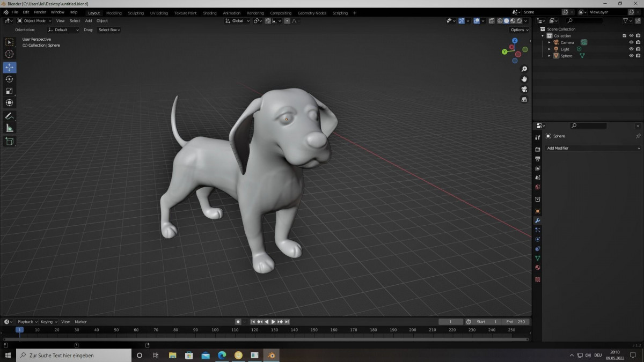This screenshot has width=644, height=362.
Task: Expand the Add Modifier dropdown
Action: point(593,148)
